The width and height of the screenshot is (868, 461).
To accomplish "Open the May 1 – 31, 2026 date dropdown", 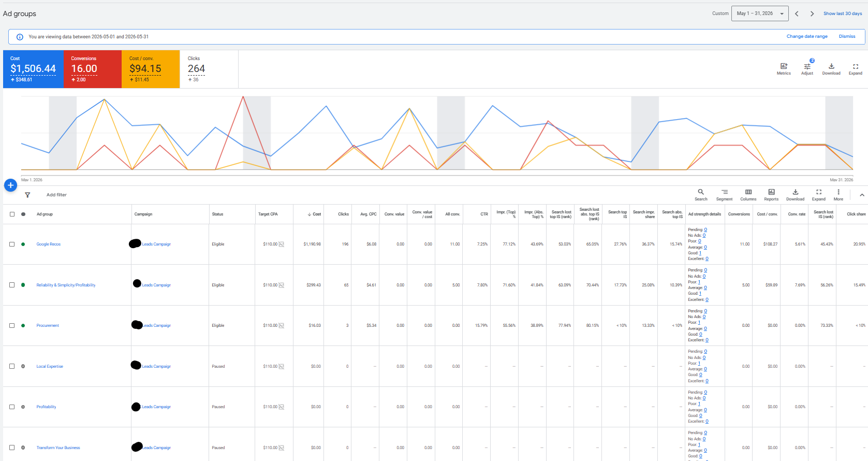I will coord(760,13).
